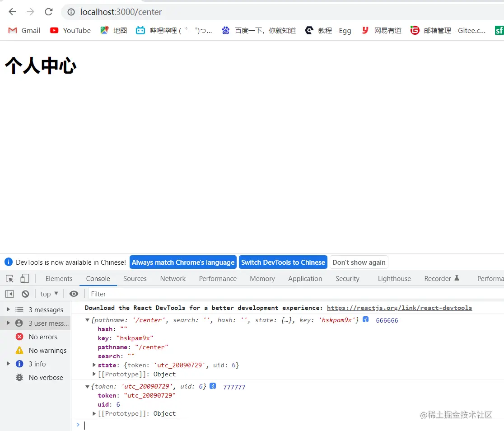
Task: Click the pathname: "/center" property
Action: 133,347
